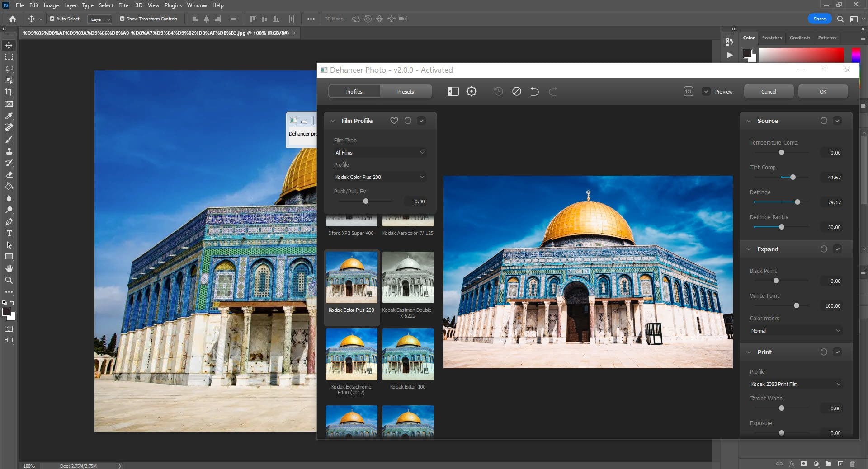Viewport: 868px width, 469px height.
Task: Select the Eraser tool
Action: pyautogui.click(x=9, y=174)
